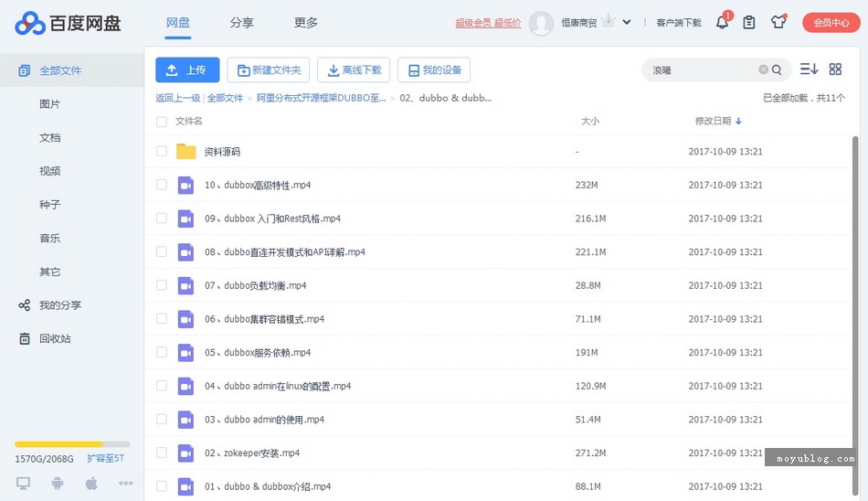Click the 超级会员 超低价 link
The image size is (868, 501).
point(488,23)
